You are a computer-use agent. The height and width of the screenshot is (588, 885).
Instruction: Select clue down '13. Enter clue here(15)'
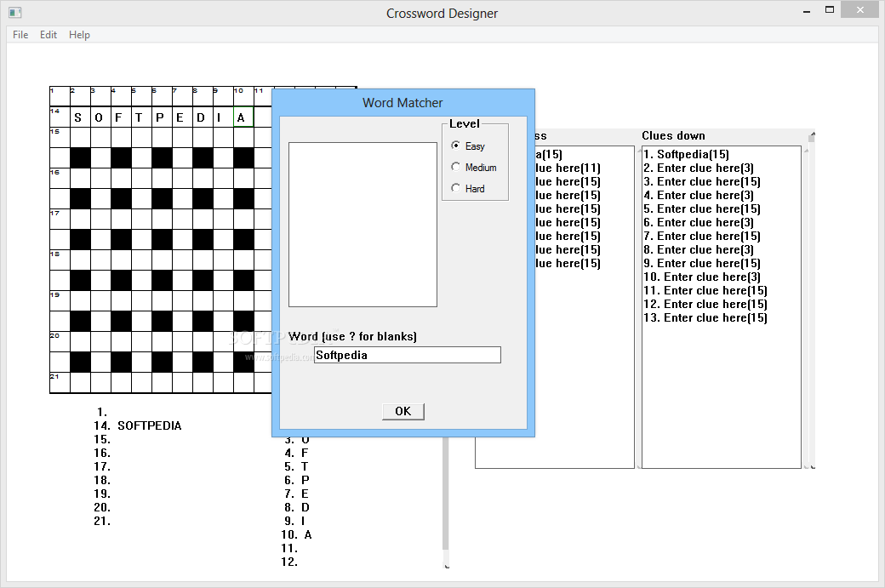705,317
